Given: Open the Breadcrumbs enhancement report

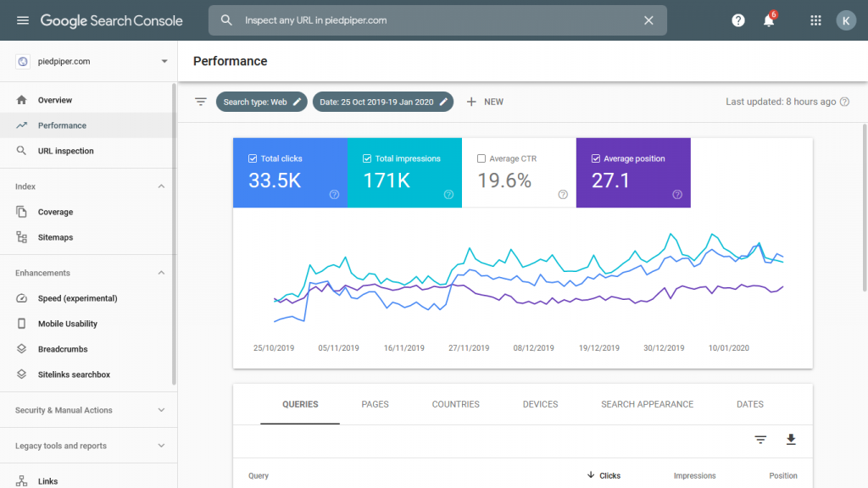Looking at the screenshot, I should [86, 349].
